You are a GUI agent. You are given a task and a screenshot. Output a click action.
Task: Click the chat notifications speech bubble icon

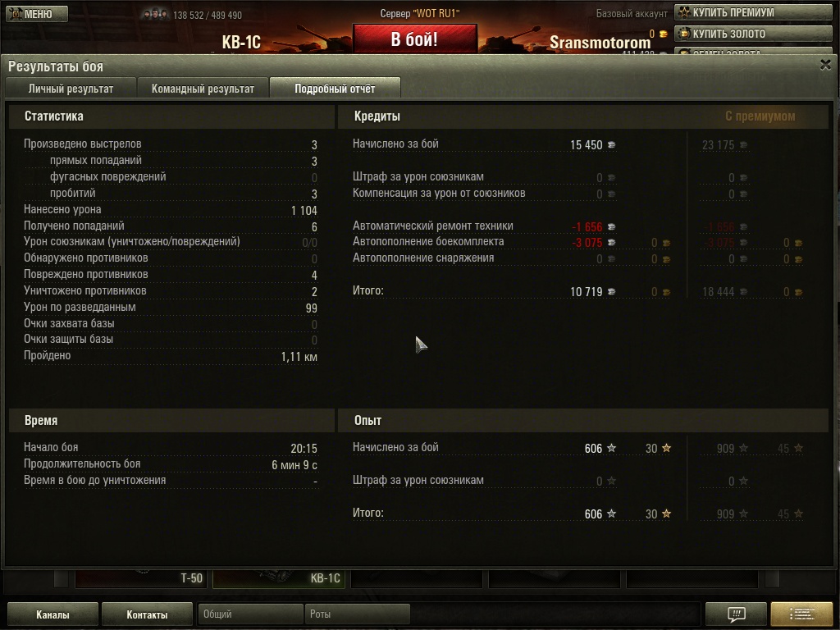[736, 614]
